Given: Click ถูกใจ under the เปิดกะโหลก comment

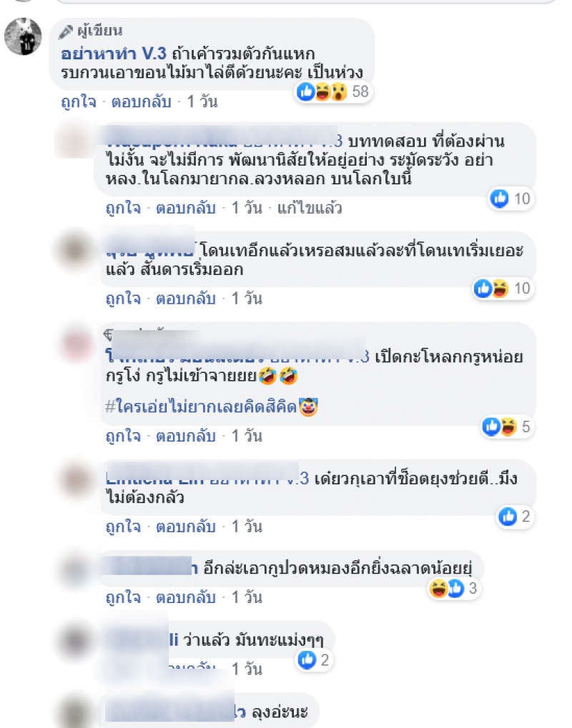Looking at the screenshot, I should (123, 436).
